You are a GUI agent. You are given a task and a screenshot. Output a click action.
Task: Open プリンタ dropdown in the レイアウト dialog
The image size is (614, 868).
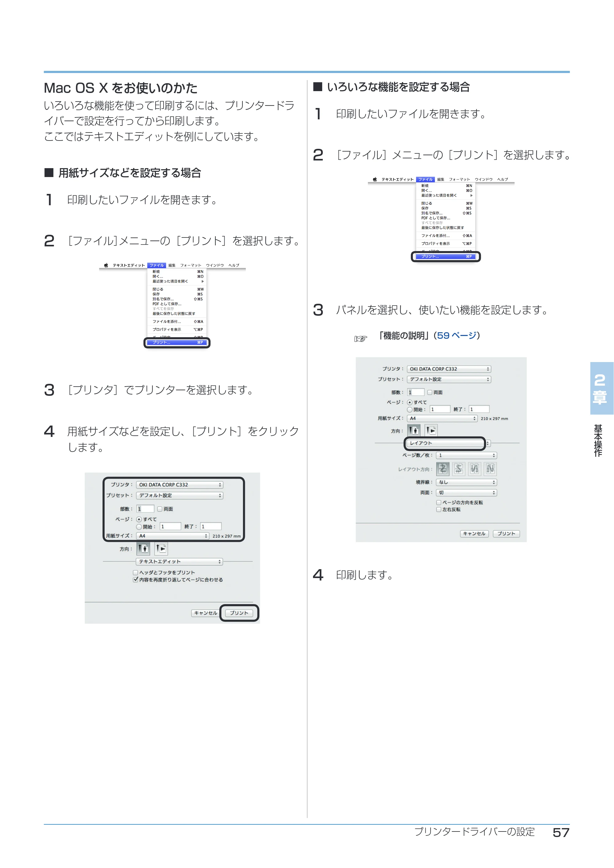(x=449, y=369)
